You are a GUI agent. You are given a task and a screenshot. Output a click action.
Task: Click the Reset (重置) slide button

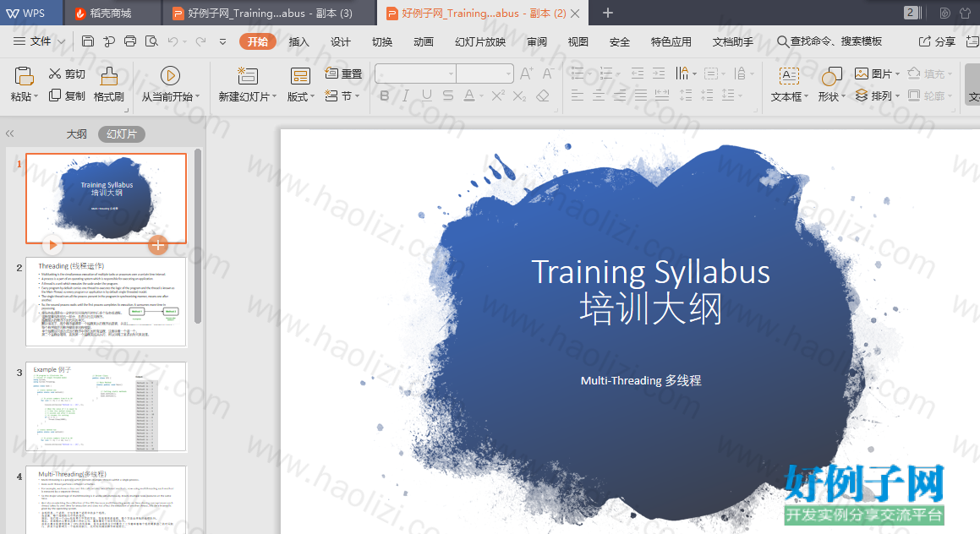click(344, 74)
